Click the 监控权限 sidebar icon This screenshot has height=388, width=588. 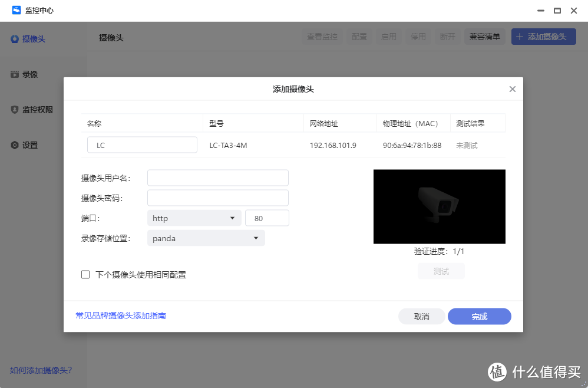click(x=14, y=110)
